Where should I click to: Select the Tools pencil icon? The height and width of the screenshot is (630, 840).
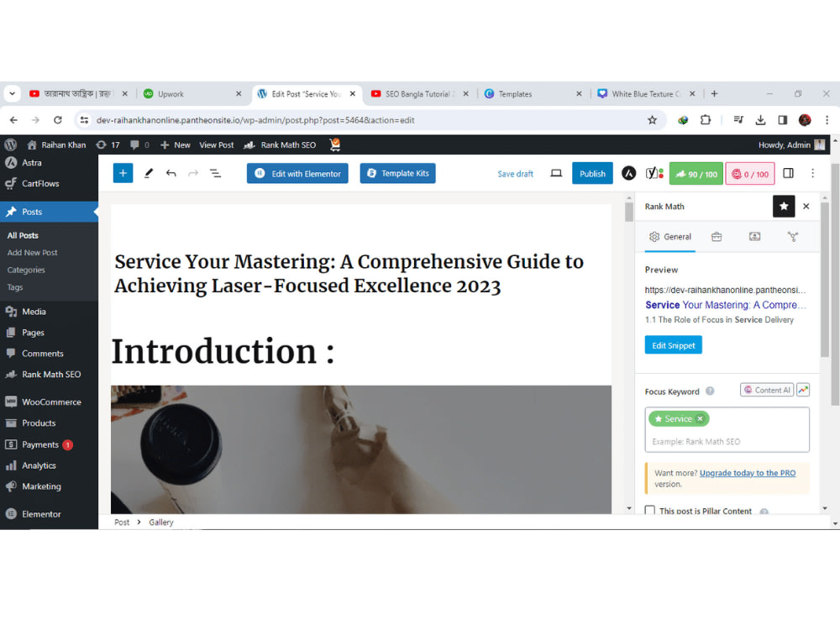click(149, 173)
